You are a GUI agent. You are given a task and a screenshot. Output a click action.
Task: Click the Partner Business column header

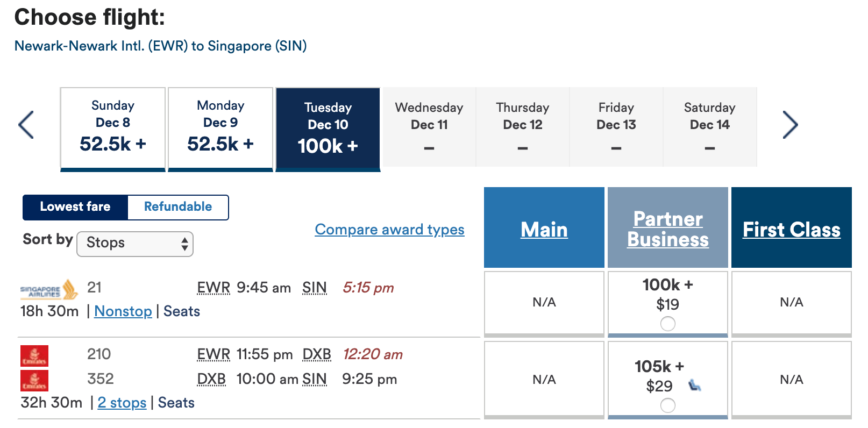668,229
